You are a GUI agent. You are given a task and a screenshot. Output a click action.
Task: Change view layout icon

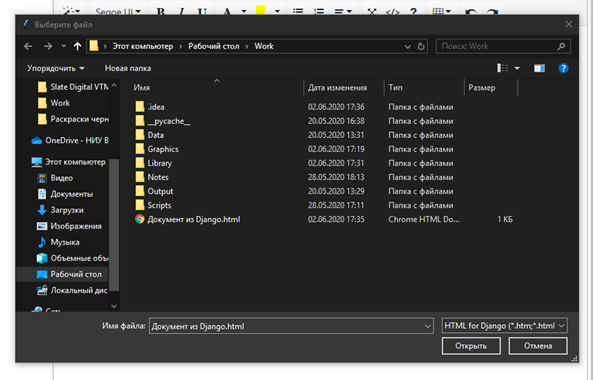click(502, 68)
